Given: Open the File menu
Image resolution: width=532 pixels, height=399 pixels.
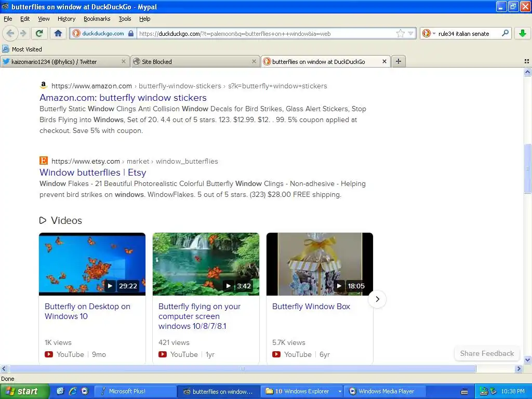Looking at the screenshot, I should coord(8,19).
